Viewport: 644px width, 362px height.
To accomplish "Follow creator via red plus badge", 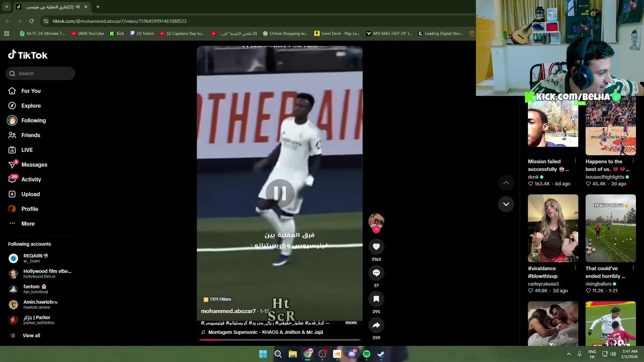I will [376, 229].
